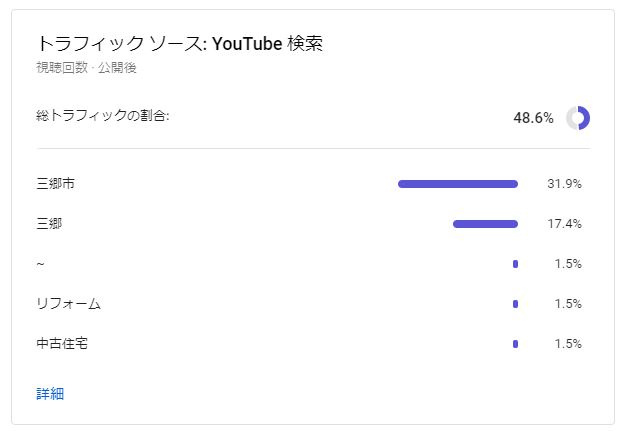Click the 三郷市 search term row

coord(309,184)
